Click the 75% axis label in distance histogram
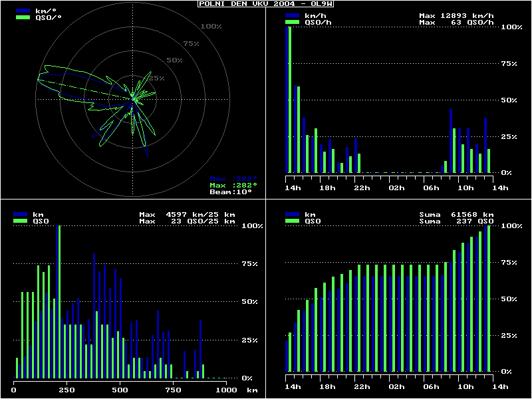Image resolution: width=532 pixels, height=399 pixels. tap(249, 263)
